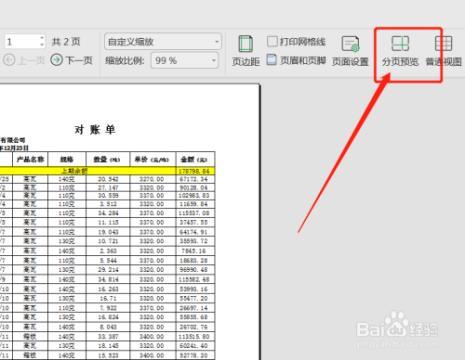Select the 产品名称 column header
This screenshot has height=360, width=465.
(x=30, y=159)
